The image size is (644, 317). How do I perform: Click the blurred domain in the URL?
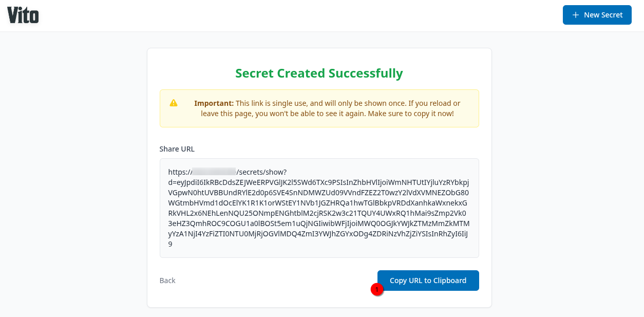click(214, 172)
